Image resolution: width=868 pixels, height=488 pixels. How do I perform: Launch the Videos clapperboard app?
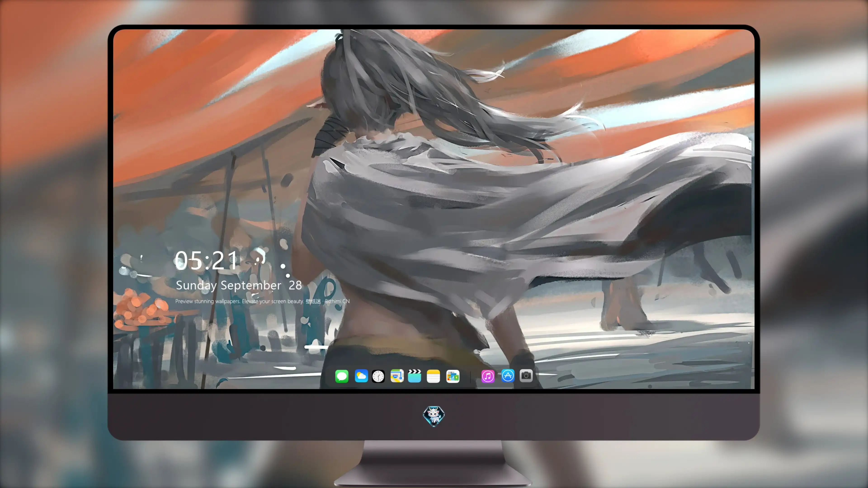pyautogui.click(x=415, y=376)
